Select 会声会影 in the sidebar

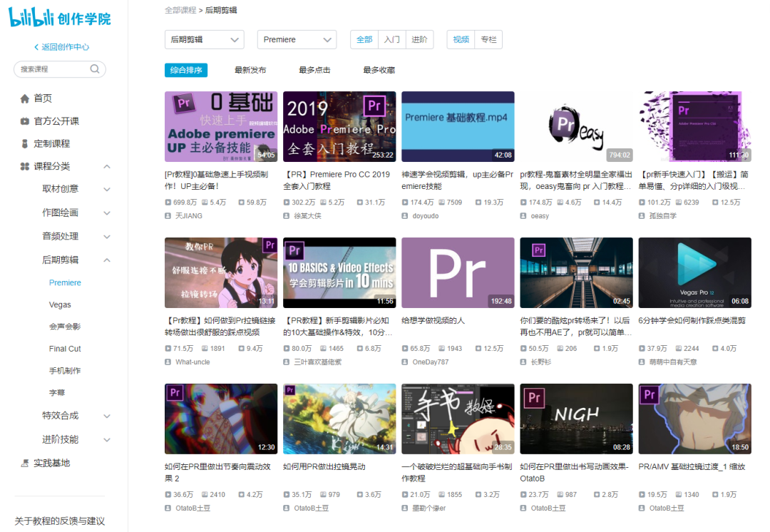pyautogui.click(x=65, y=327)
